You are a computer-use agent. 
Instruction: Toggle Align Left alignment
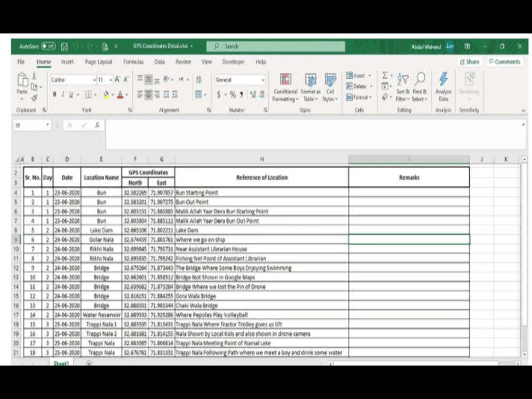(140, 94)
